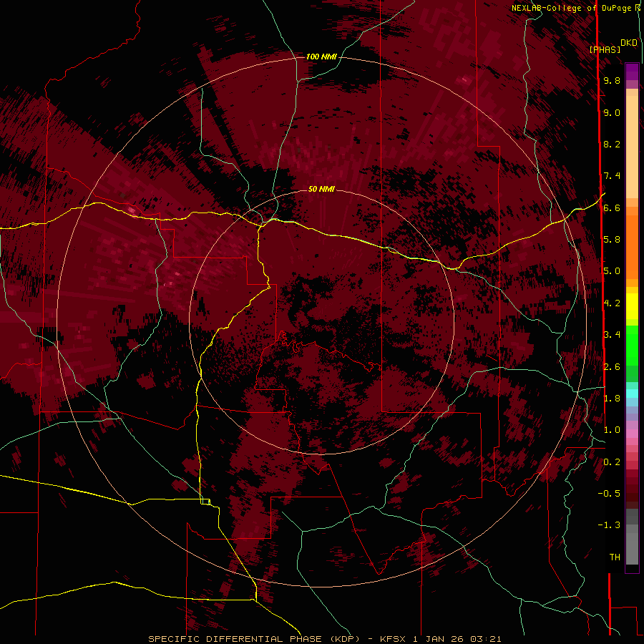The width and height of the screenshot is (644, 644).
Task: Click the 5.0 legend value
Action: (x=612, y=271)
